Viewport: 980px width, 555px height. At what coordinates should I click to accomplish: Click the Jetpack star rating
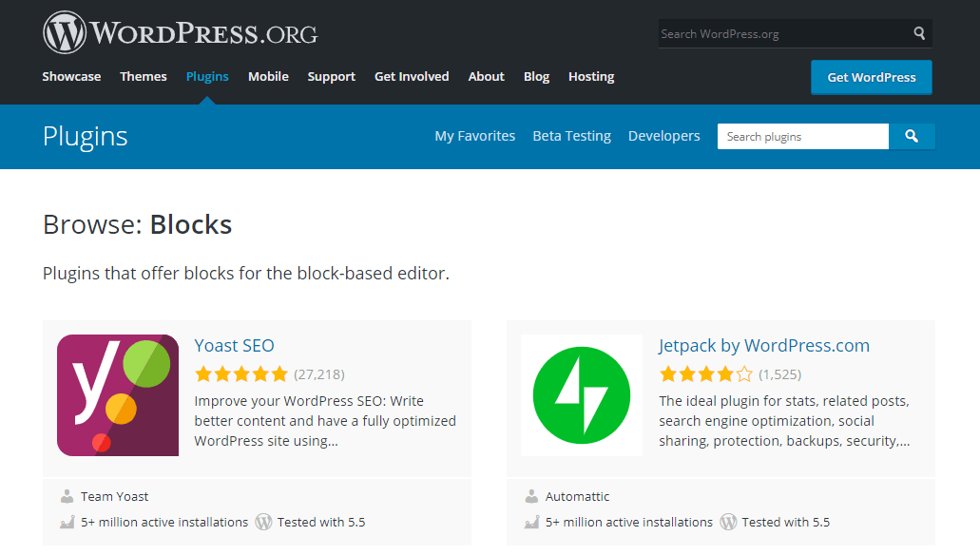click(705, 374)
